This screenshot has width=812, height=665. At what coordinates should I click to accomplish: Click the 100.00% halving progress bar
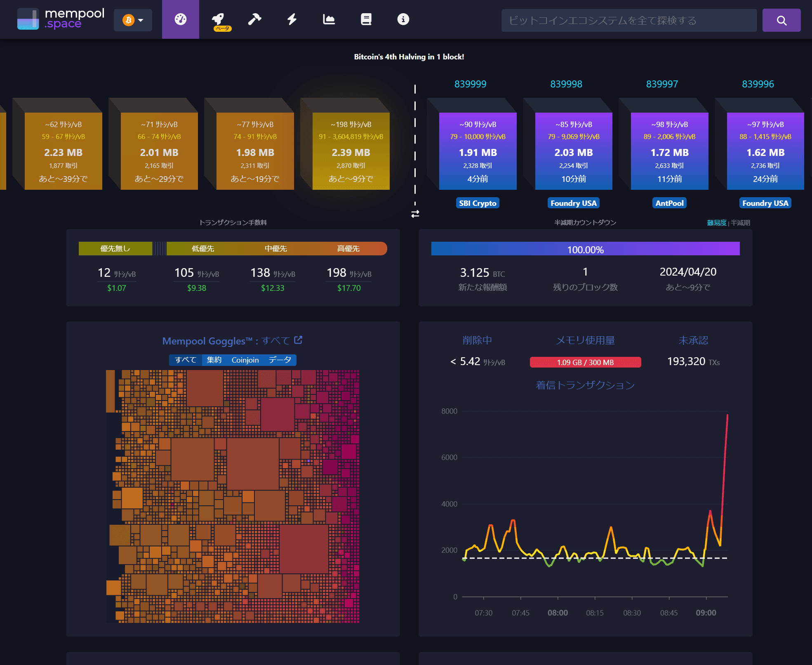click(x=585, y=249)
